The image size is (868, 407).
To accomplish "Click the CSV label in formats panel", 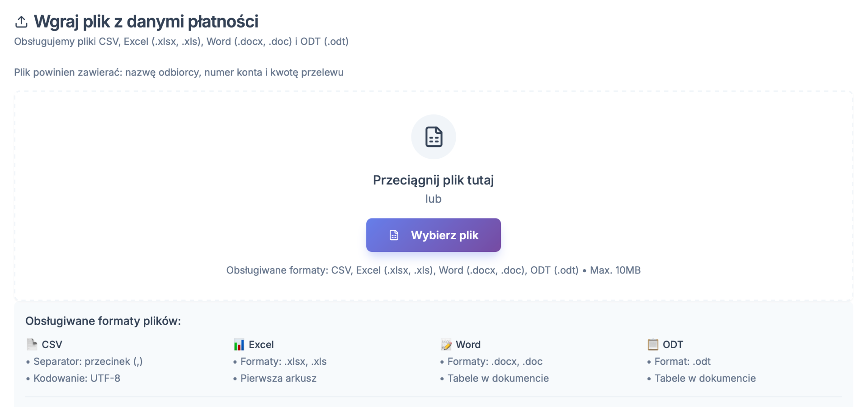I will coord(52,344).
